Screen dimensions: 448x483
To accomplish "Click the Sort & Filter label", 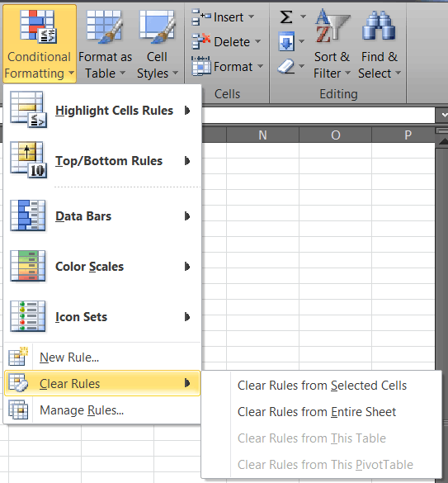I will (x=332, y=65).
